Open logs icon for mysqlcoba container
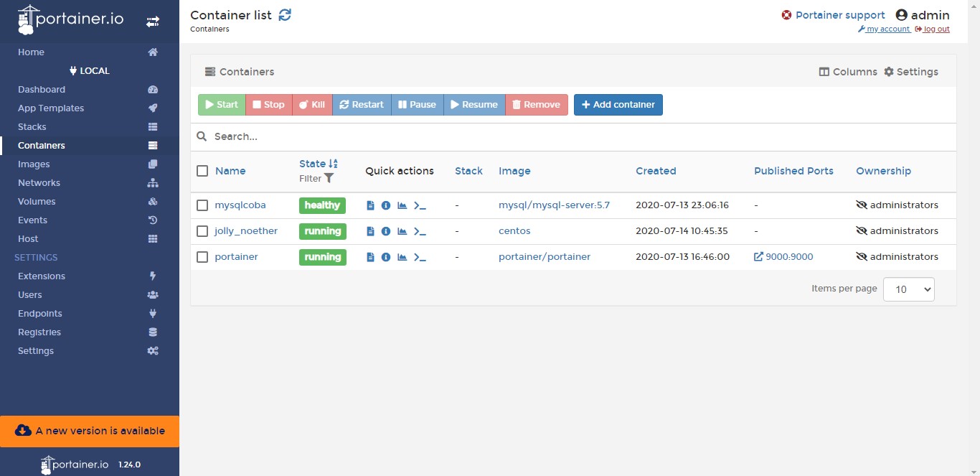 tap(370, 205)
